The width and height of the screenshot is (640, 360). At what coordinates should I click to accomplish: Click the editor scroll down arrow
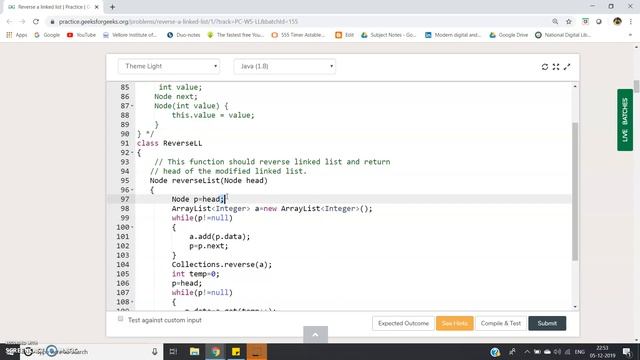coord(575,307)
